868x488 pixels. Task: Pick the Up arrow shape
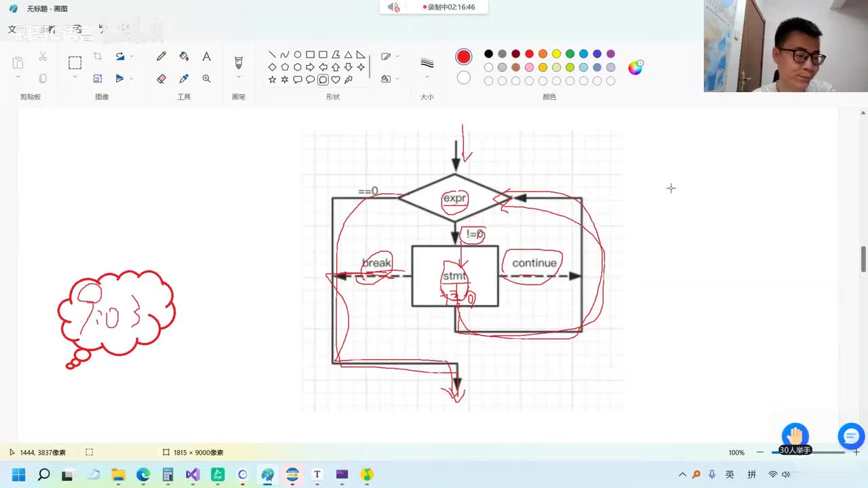point(336,67)
